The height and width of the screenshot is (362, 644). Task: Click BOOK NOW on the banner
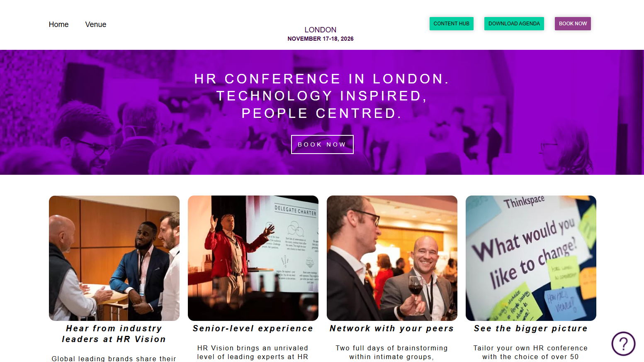(x=322, y=144)
